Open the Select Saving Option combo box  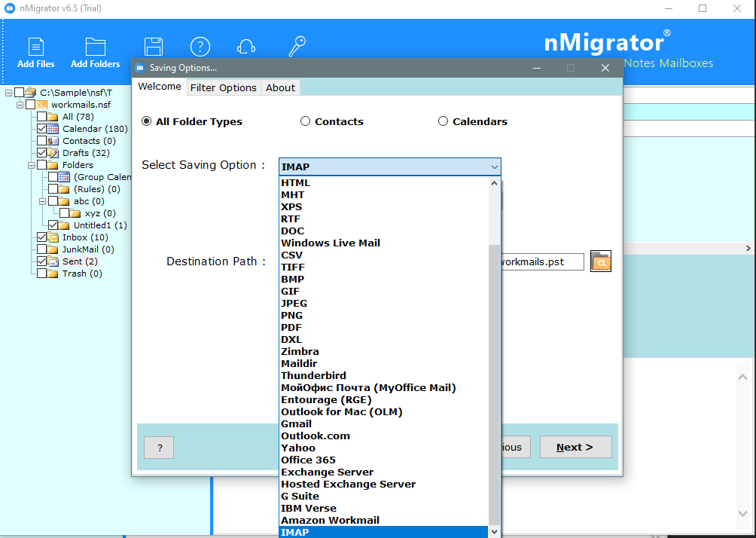[x=389, y=167]
